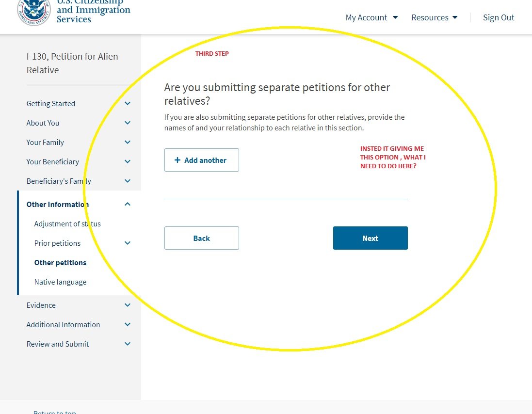Select the Other petitions sidebar item

coord(61,262)
